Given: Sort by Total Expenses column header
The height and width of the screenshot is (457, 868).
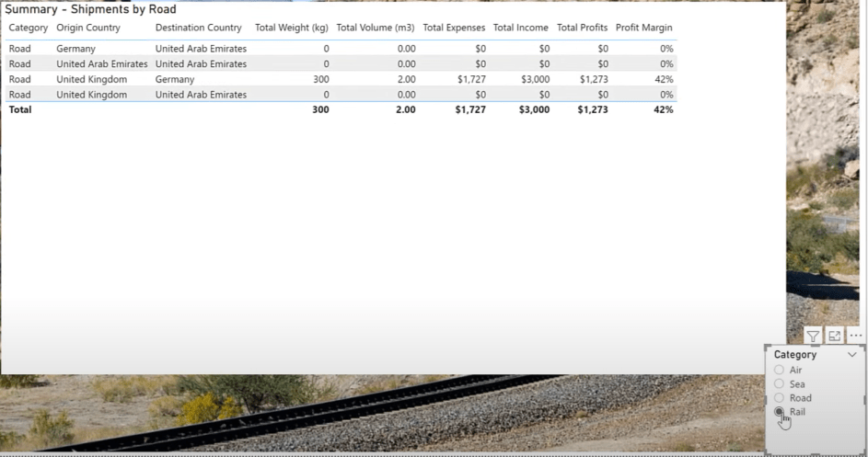Looking at the screenshot, I should tap(454, 28).
